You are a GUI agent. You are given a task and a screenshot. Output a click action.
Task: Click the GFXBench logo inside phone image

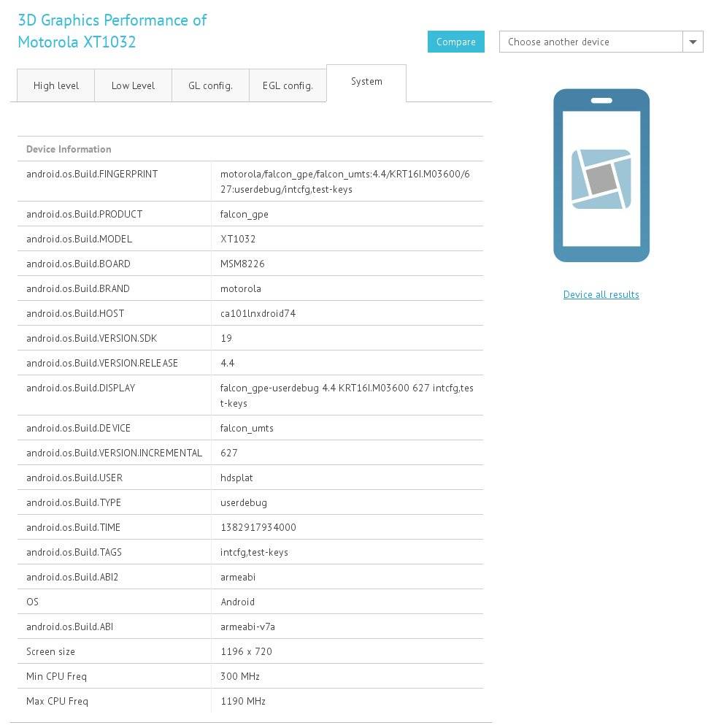click(601, 179)
